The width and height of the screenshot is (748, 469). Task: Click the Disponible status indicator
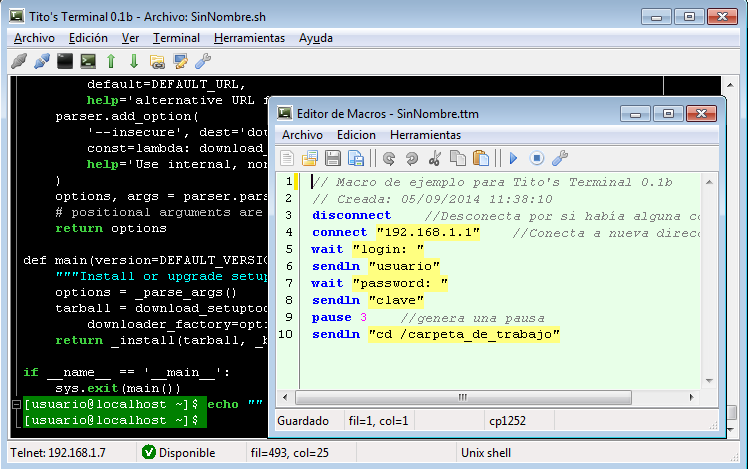pyautogui.click(x=188, y=452)
